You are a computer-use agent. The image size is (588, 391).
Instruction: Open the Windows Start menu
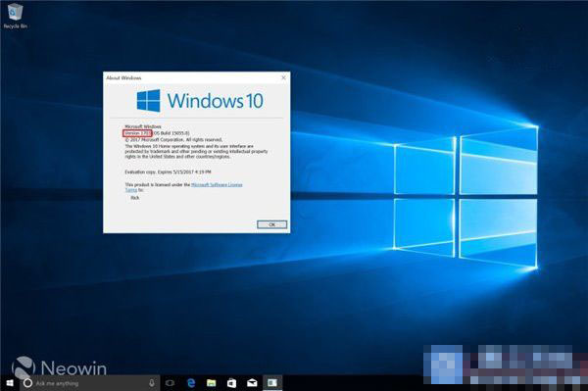[10, 383]
